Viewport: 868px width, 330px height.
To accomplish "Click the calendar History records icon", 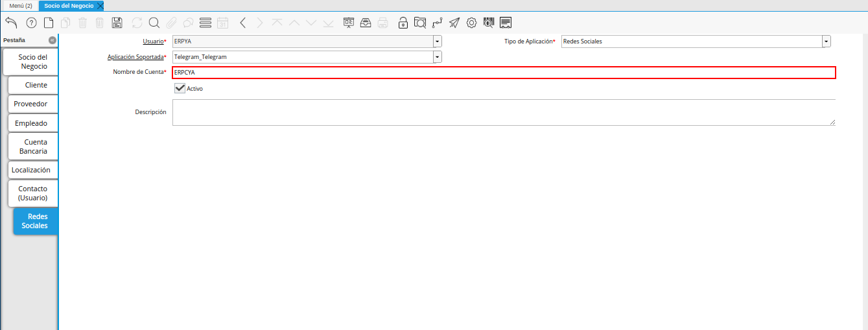I will [x=222, y=23].
